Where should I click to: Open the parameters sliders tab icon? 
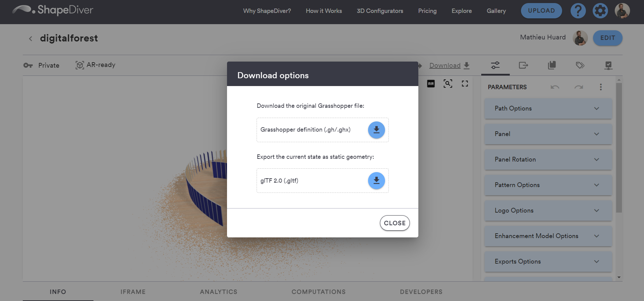coord(495,65)
